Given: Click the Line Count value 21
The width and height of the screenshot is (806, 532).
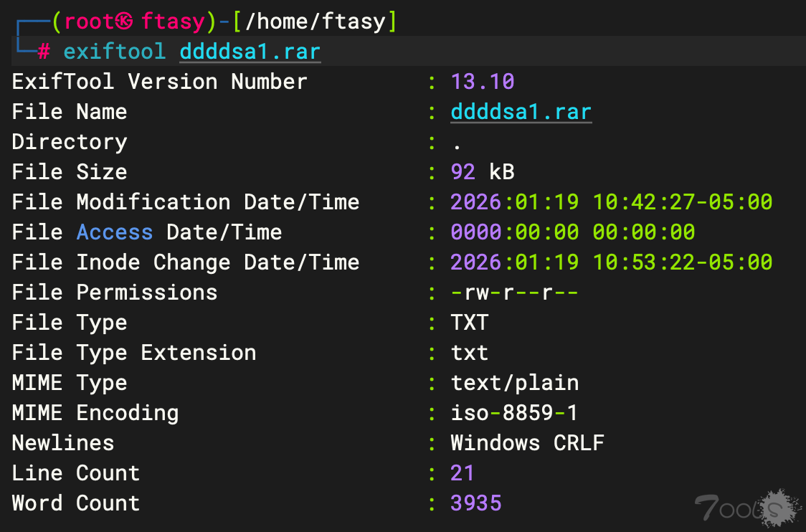Looking at the screenshot, I should coord(463,473).
